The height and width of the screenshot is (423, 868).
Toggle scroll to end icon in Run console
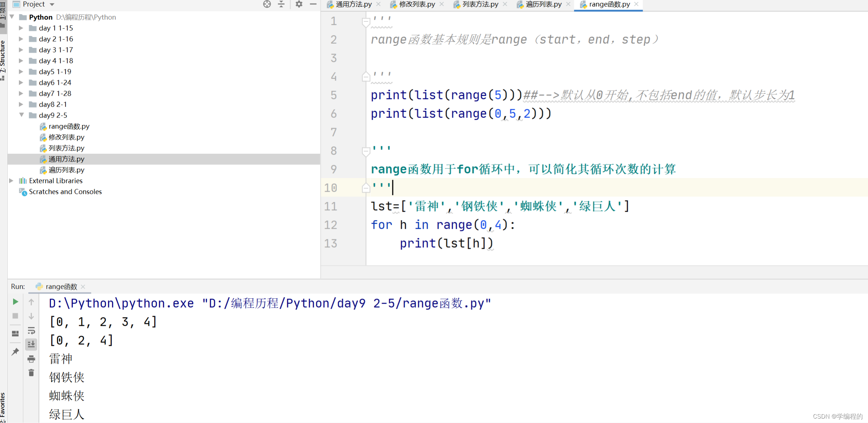(x=31, y=344)
